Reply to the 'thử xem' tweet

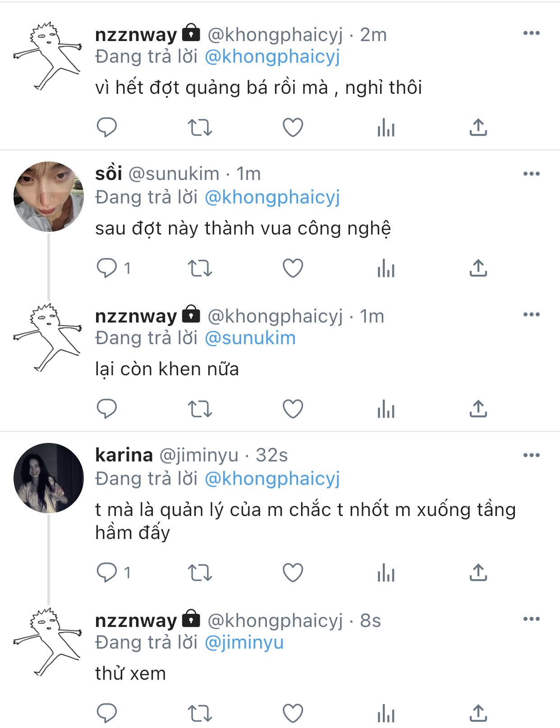coord(107,714)
